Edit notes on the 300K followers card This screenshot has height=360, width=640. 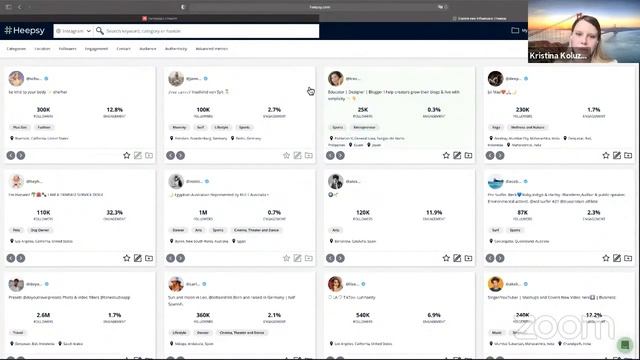click(x=138, y=156)
